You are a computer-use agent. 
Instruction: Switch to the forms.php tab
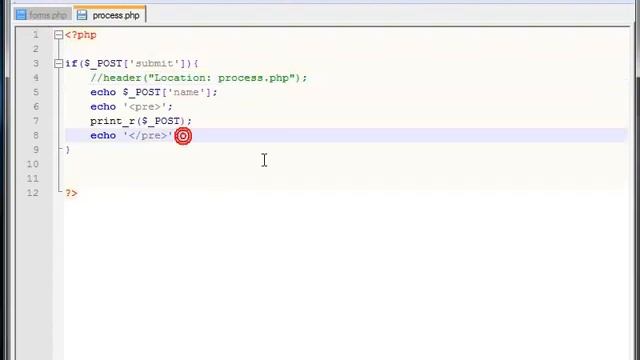coord(42,15)
